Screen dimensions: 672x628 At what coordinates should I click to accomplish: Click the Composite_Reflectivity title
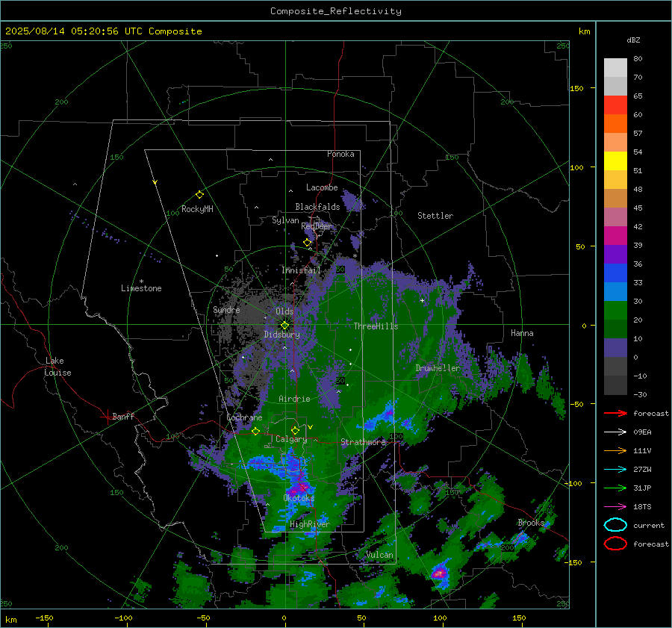click(x=336, y=11)
